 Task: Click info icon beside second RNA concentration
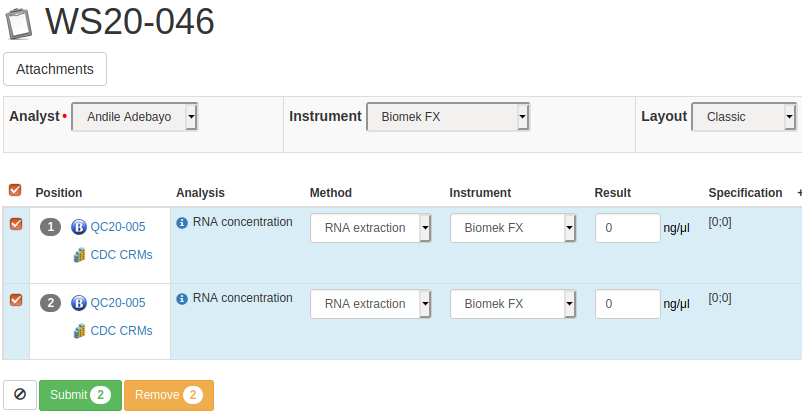(182, 299)
